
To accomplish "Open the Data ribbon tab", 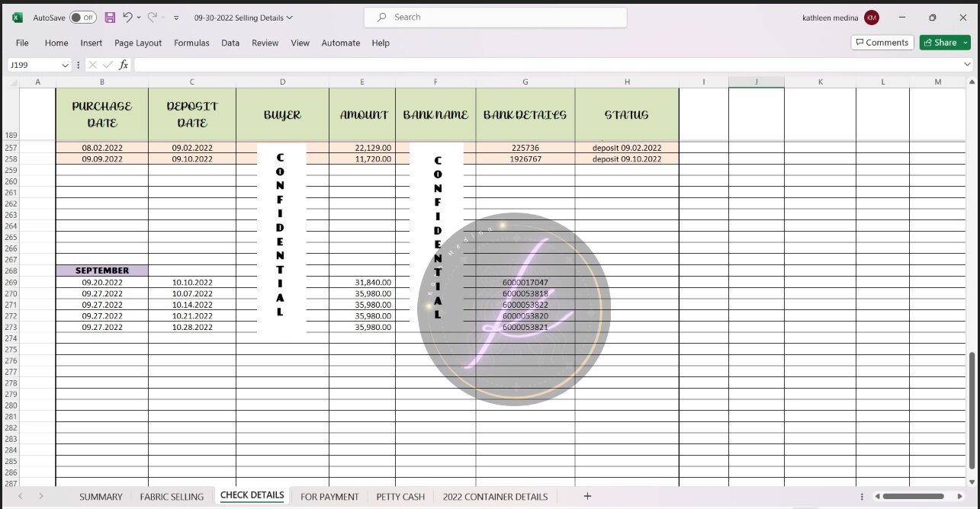I will coord(230,43).
